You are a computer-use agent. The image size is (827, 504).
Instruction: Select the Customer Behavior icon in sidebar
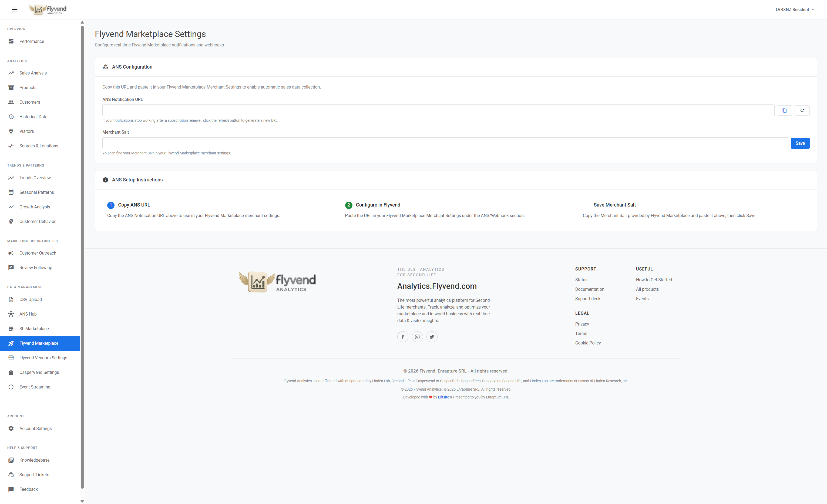[x=11, y=221]
